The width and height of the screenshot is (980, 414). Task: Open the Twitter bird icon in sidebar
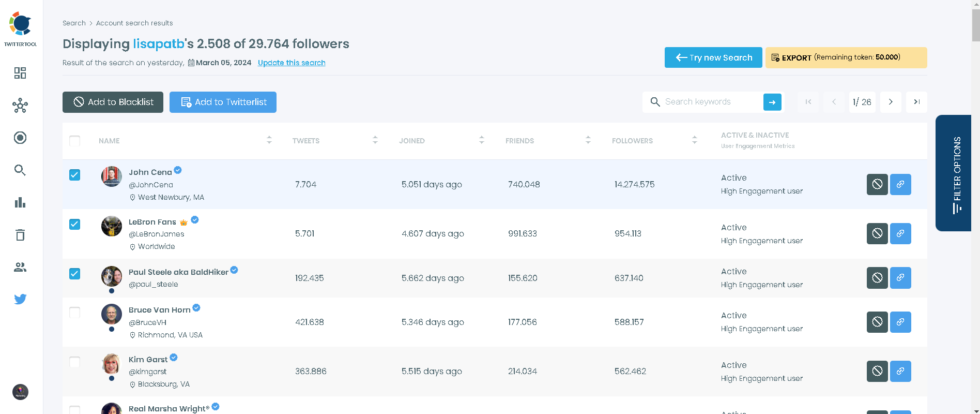click(x=20, y=299)
